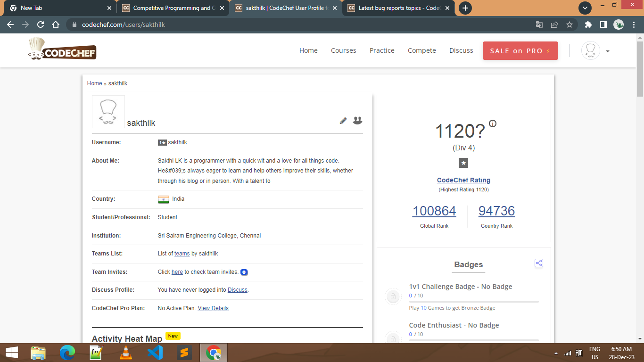The width and height of the screenshot is (644, 362).
Task: Click the share badges icon
Action: click(x=539, y=263)
